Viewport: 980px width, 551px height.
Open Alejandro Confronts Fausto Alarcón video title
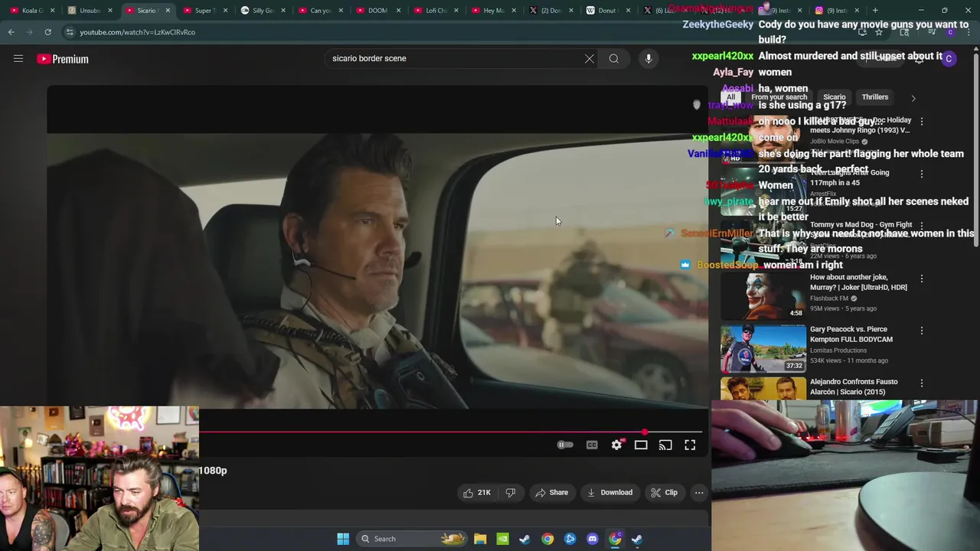point(854,386)
